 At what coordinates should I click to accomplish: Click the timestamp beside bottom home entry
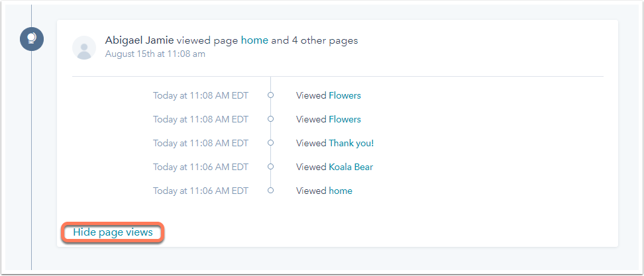201,191
